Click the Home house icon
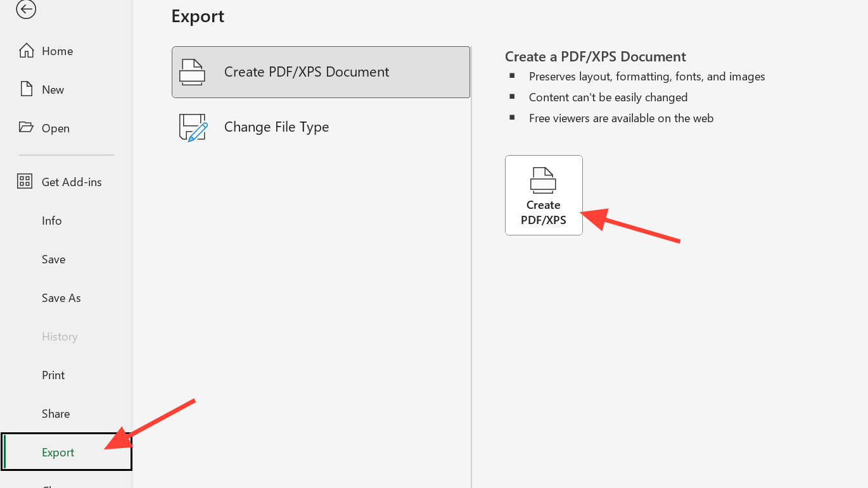 coord(26,51)
